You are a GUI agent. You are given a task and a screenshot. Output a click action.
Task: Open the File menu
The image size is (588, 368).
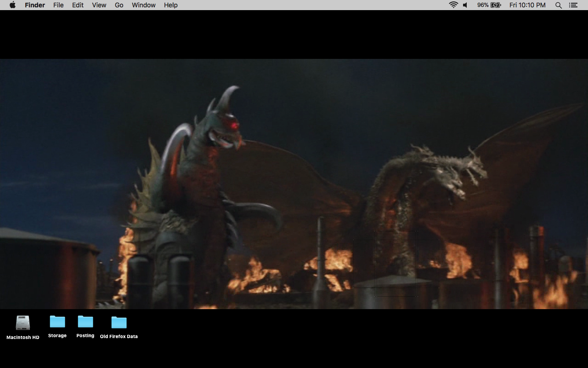[x=58, y=5]
